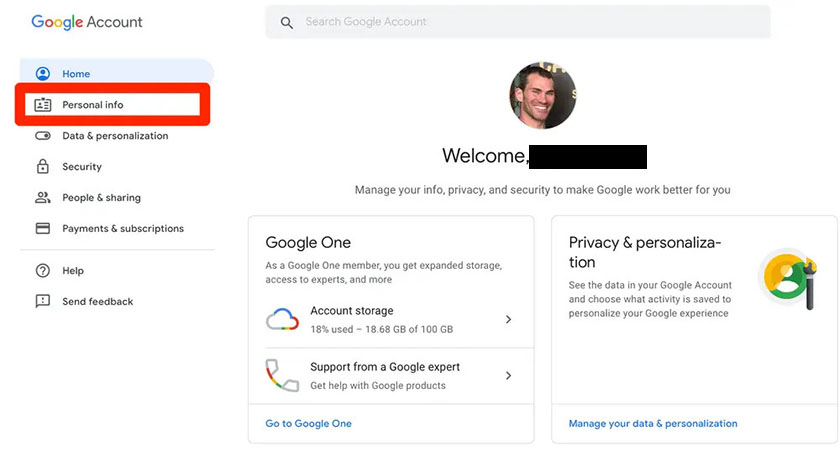Click the search magnifier icon
This screenshot has width=840, height=456.
pos(287,22)
